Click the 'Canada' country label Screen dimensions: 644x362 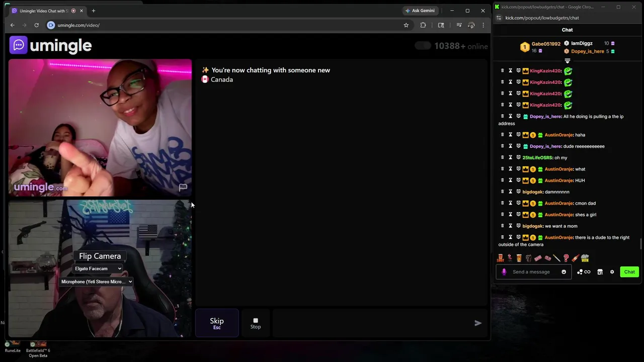pyautogui.click(x=222, y=79)
